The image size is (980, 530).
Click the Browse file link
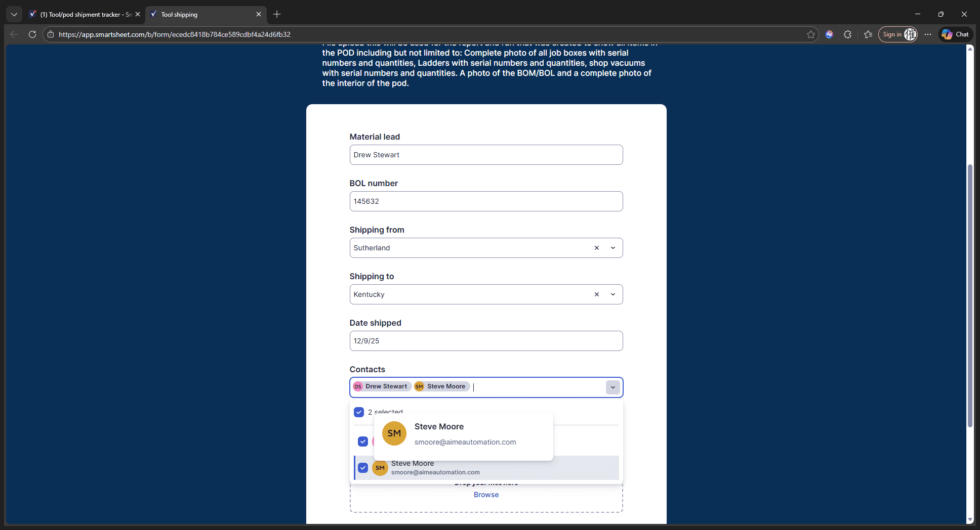tap(486, 495)
